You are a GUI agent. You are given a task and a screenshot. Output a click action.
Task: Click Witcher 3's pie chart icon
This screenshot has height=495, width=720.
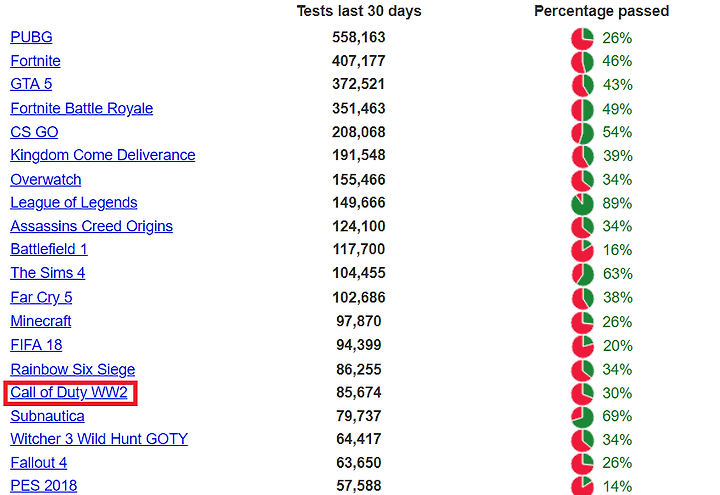click(582, 440)
